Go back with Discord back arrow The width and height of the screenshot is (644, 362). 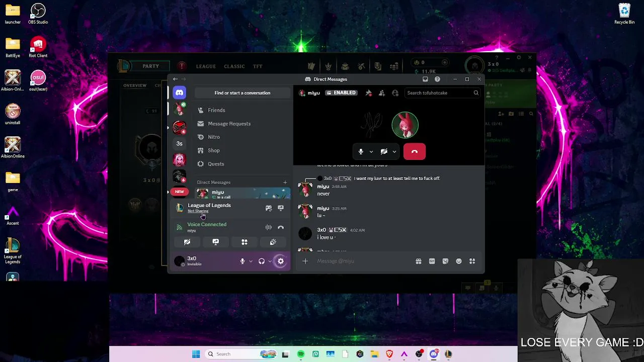click(175, 79)
